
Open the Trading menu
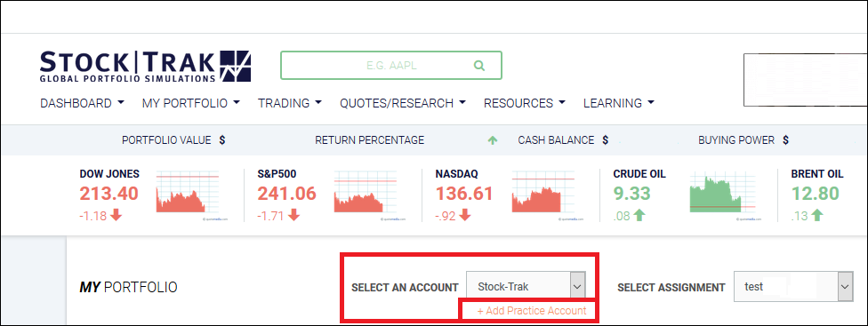point(290,103)
